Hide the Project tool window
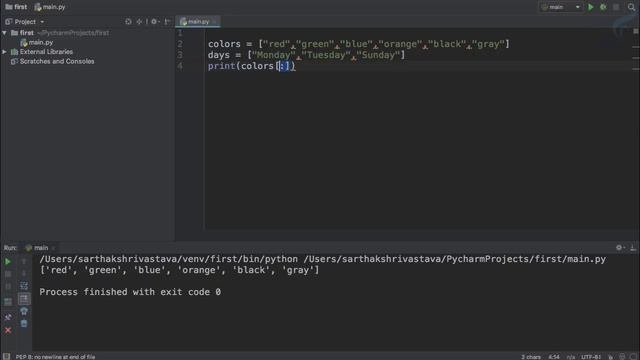The width and height of the screenshot is (640, 360). pos(167,22)
